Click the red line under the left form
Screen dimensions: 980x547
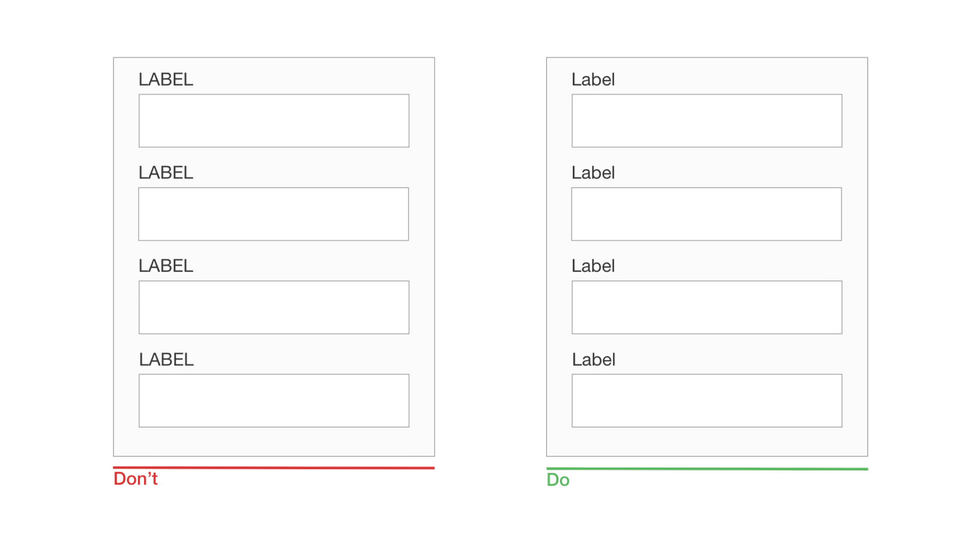coord(274,468)
